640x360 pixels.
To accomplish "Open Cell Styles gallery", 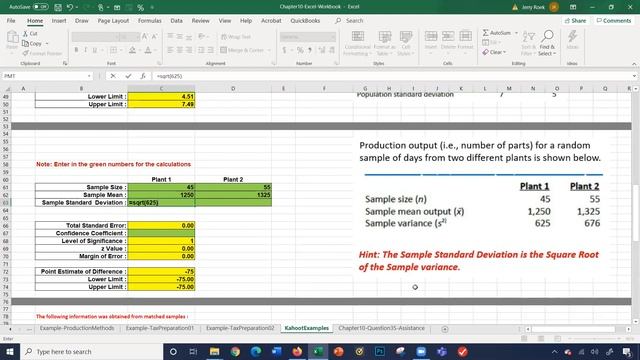I will click(405, 43).
